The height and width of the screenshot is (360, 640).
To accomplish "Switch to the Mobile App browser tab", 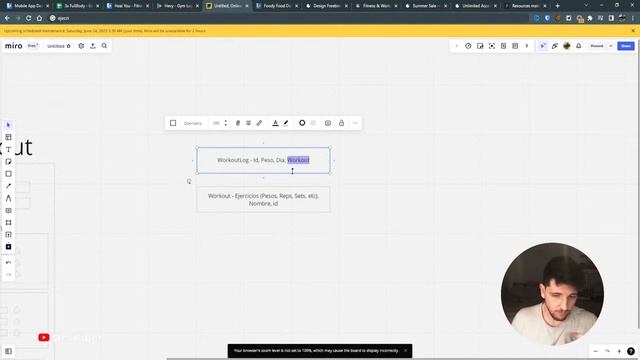I will (x=27, y=6).
